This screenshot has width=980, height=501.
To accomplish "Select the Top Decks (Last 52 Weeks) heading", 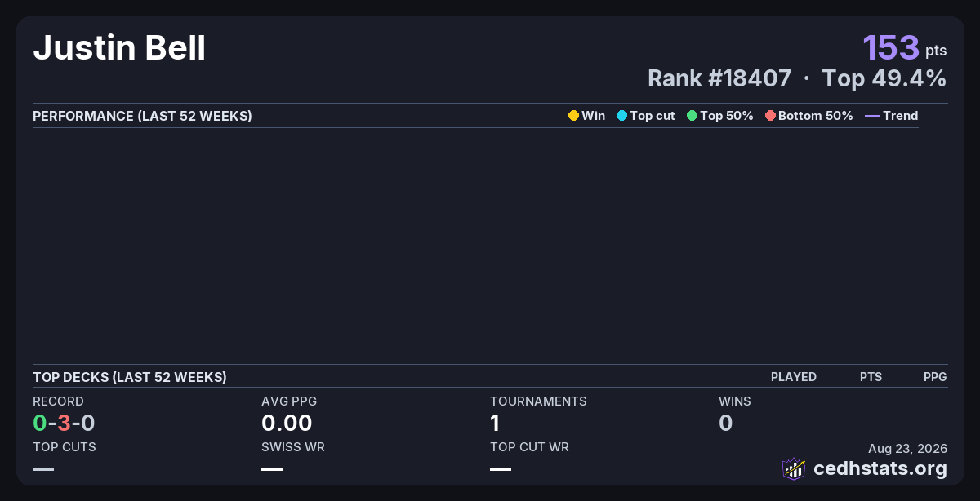I will click(130, 377).
